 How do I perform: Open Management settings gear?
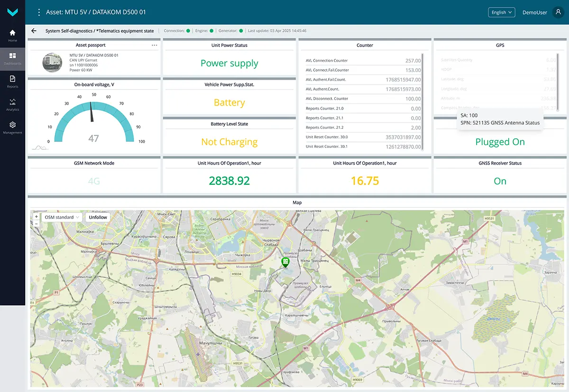(12, 128)
